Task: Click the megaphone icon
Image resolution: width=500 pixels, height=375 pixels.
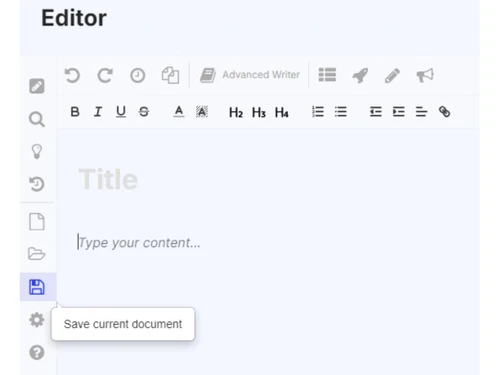Action: pos(425,75)
